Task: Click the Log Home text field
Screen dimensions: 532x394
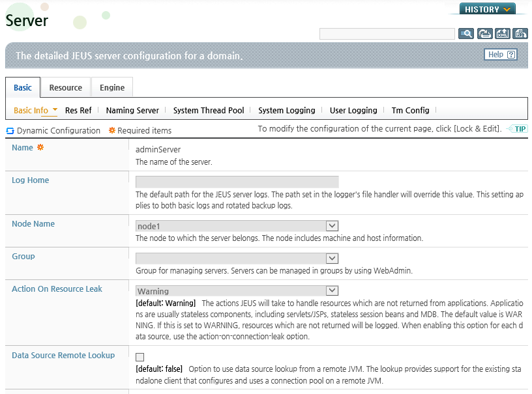Action: [237, 182]
